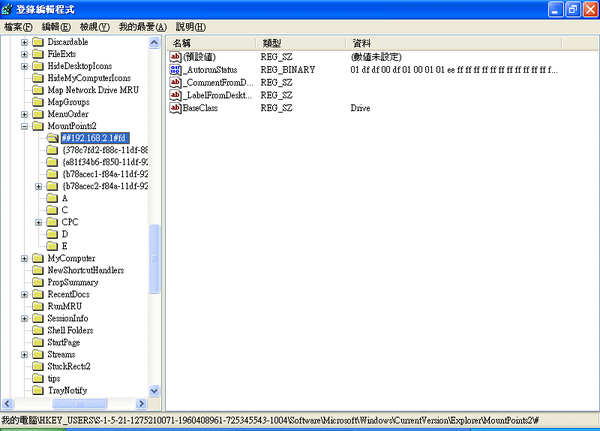Click the Discardable folder icon
The height and width of the screenshot is (431, 600).
pos(38,42)
